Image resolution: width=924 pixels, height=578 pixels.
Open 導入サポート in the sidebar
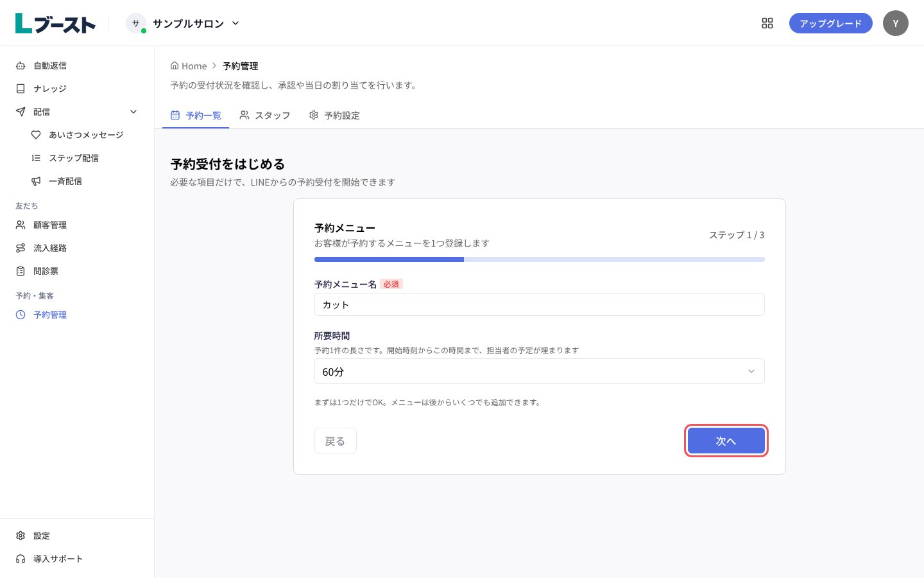point(77,559)
